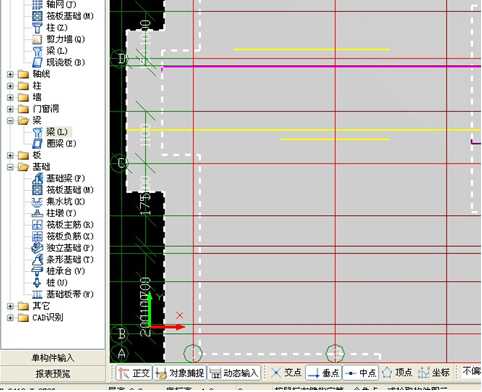Select the 桩 (U) pile item
This screenshot has height=392, width=482.
click(50, 283)
